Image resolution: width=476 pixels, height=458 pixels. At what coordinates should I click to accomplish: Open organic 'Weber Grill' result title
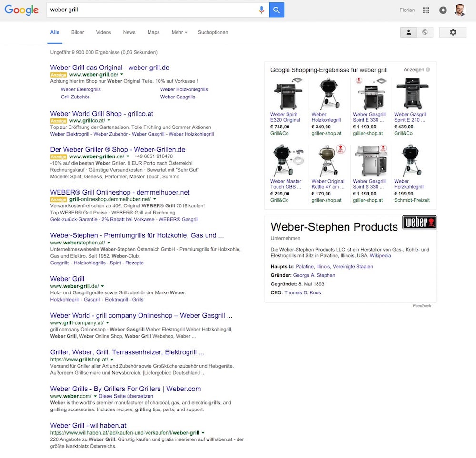[x=67, y=279]
